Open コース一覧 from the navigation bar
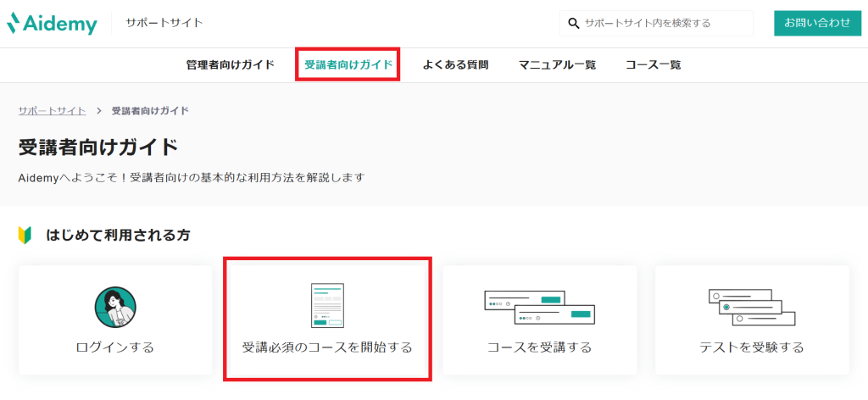 (653, 65)
